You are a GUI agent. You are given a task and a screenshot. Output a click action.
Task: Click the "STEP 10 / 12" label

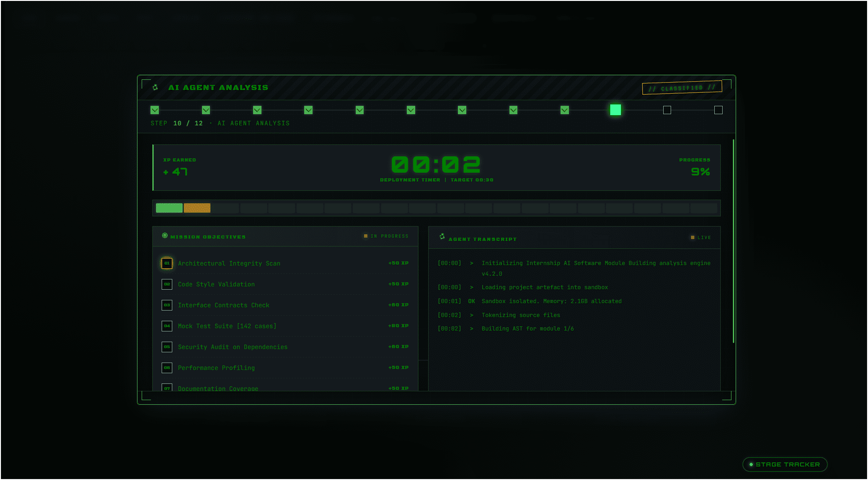pos(177,123)
